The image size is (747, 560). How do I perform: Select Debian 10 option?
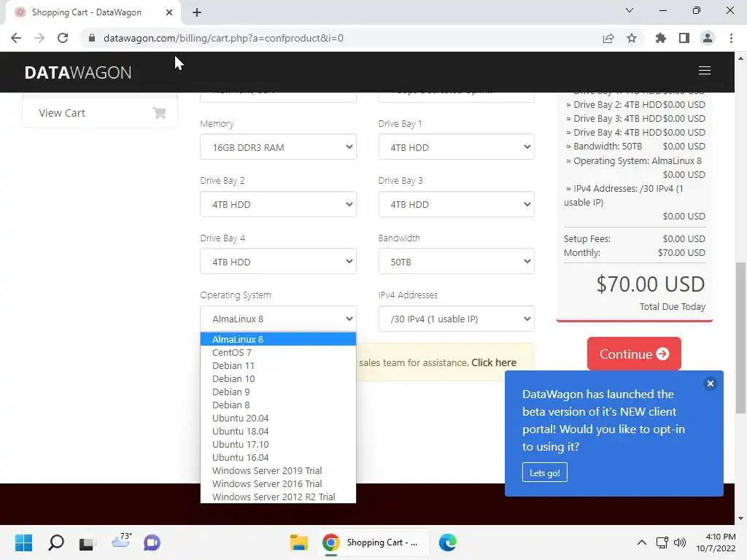(278, 378)
